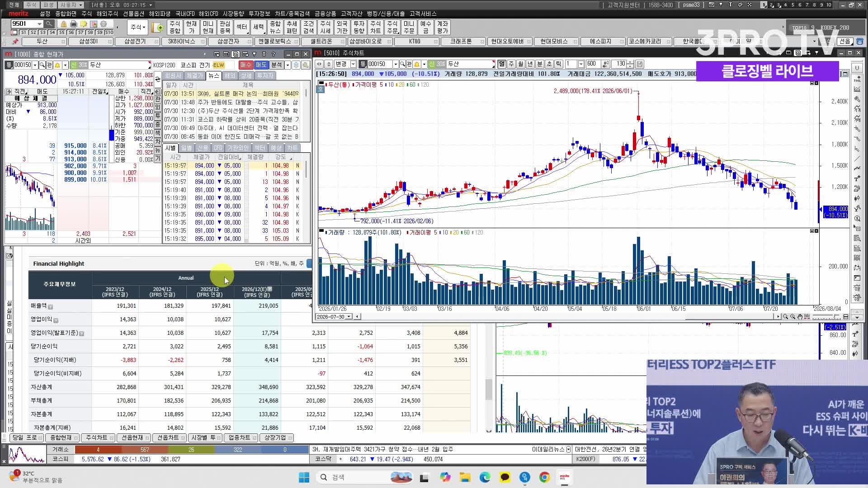Image resolution: width=868 pixels, height=488 pixels.
Task: Click the 130 bar count stepper
Action: [630, 64]
